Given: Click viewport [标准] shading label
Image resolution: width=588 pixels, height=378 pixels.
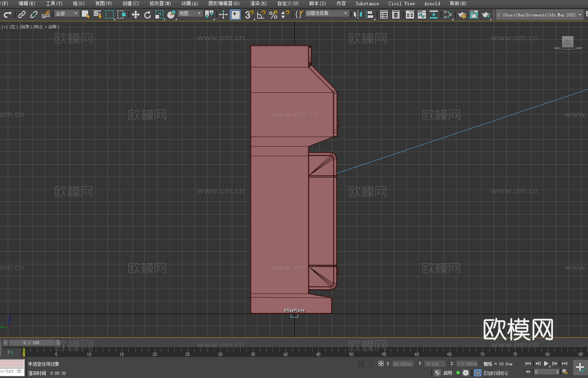Looking at the screenshot, I should [x=26, y=27].
